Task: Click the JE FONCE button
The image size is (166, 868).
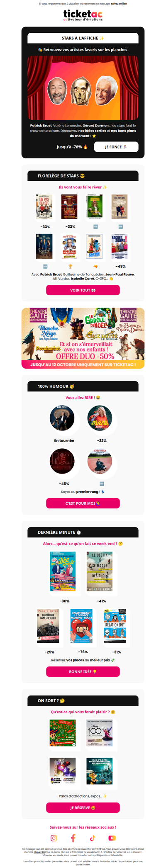Action: point(116,147)
